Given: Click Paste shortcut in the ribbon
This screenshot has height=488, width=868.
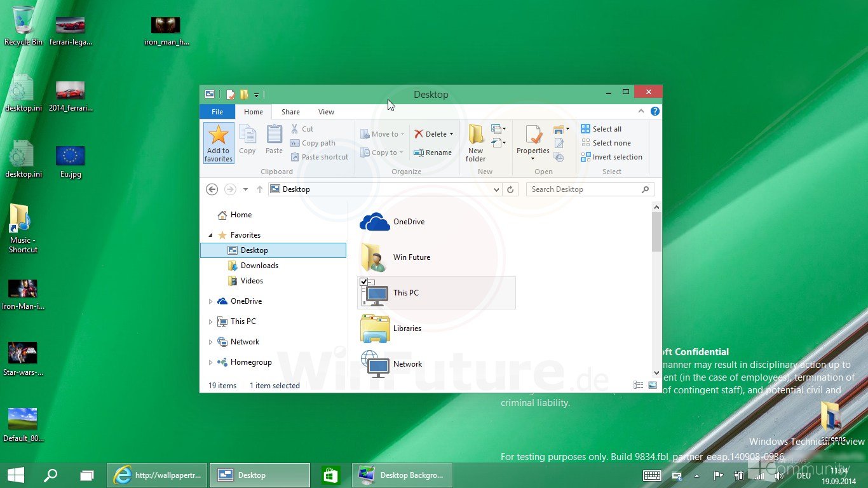Looking at the screenshot, I should click(x=320, y=157).
